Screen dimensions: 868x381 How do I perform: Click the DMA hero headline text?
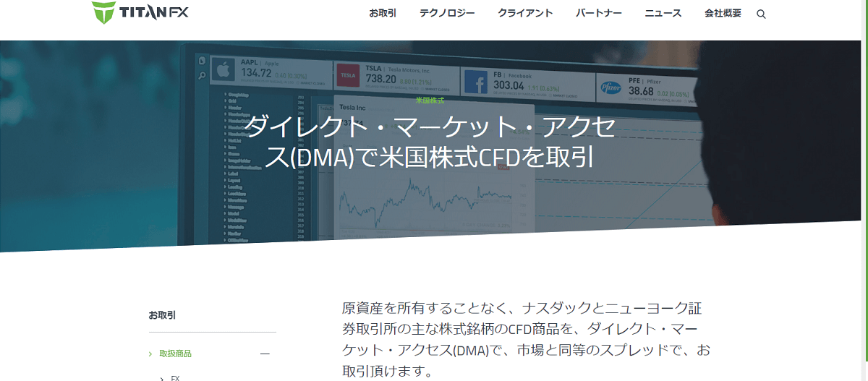(x=430, y=141)
